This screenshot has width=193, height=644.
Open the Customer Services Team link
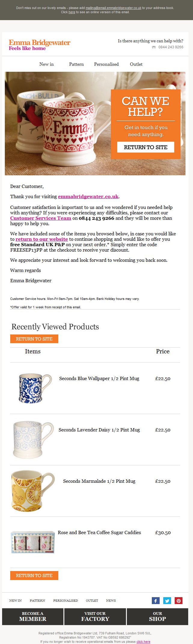click(41, 218)
